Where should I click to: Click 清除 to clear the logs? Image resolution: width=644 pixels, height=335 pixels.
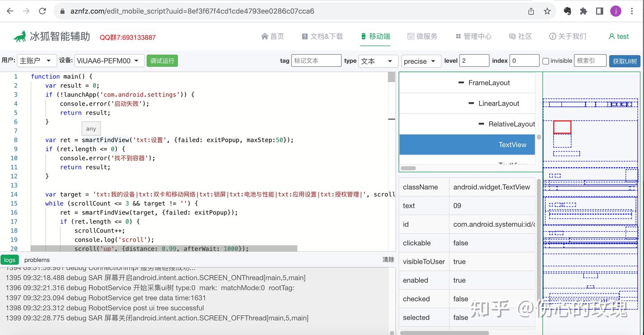point(388,259)
